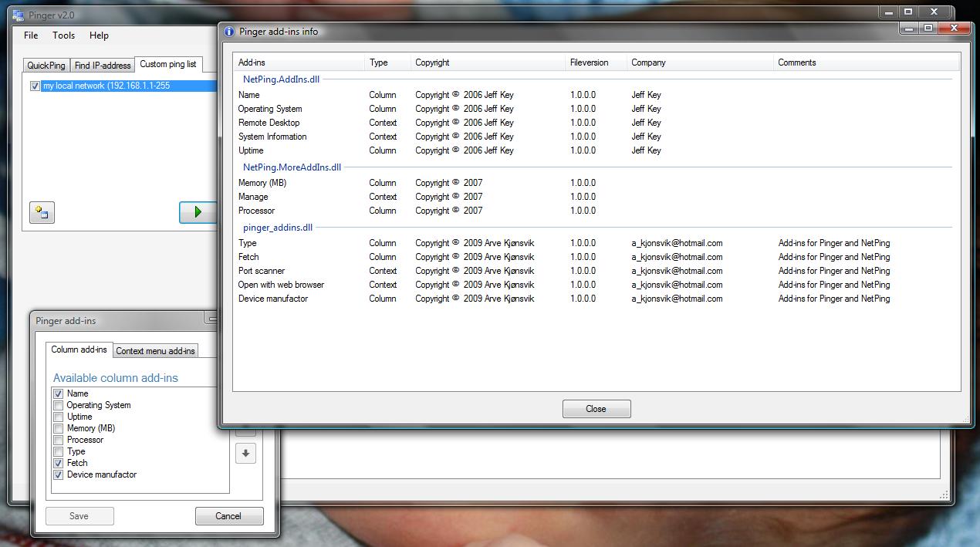Check the Processor column add-in

pyautogui.click(x=58, y=440)
